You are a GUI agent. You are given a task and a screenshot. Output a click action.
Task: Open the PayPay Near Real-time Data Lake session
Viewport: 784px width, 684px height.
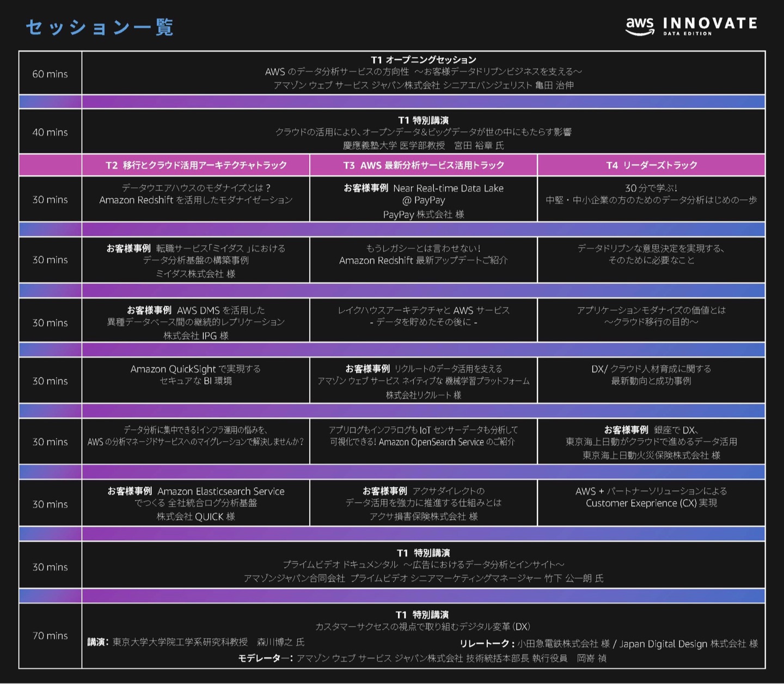tap(423, 200)
